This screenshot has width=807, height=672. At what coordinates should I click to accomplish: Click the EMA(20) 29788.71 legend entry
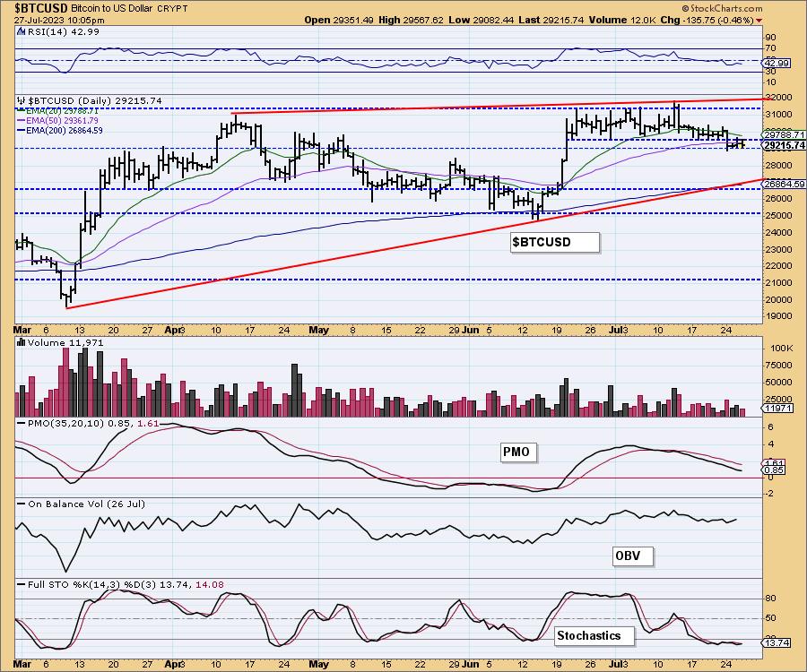click(x=57, y=110)
